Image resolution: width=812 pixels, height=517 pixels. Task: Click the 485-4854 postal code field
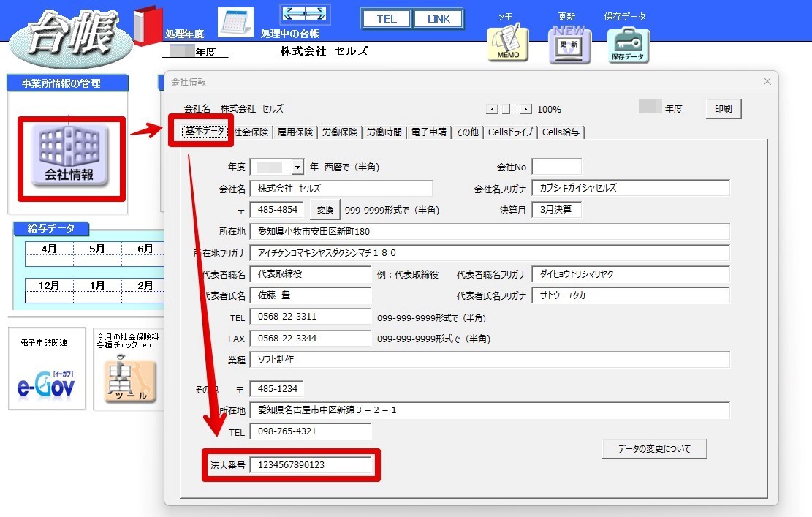[277, 210]
